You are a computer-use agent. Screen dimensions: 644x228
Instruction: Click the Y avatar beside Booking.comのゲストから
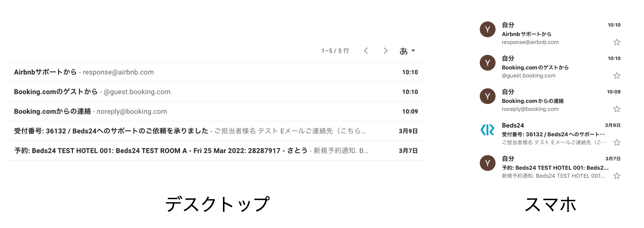click(x=488, y=63)
